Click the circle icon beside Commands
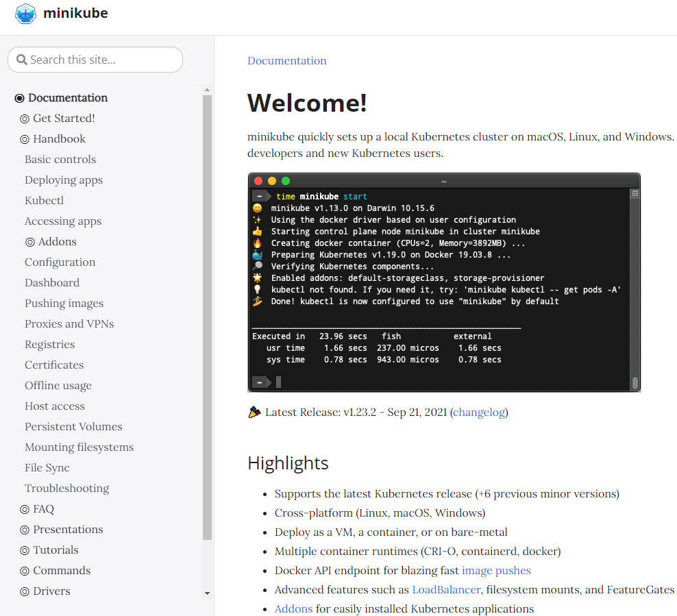 [25, 571]
